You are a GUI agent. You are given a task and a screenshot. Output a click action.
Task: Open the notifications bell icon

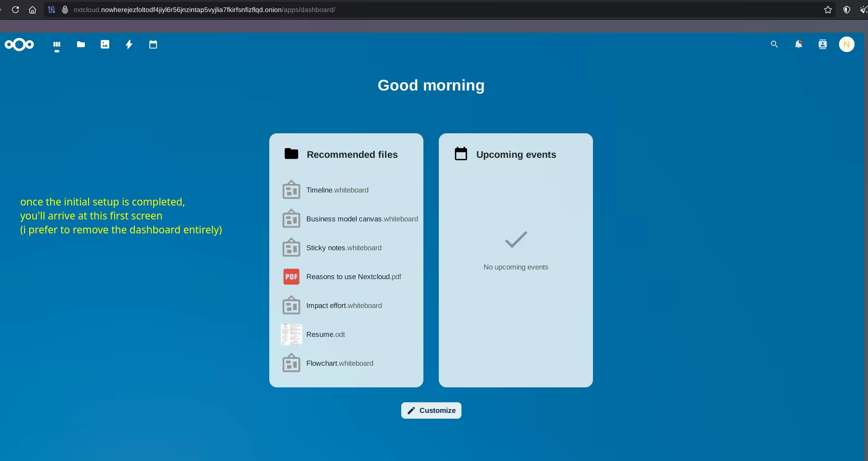[x=799, y=44]
